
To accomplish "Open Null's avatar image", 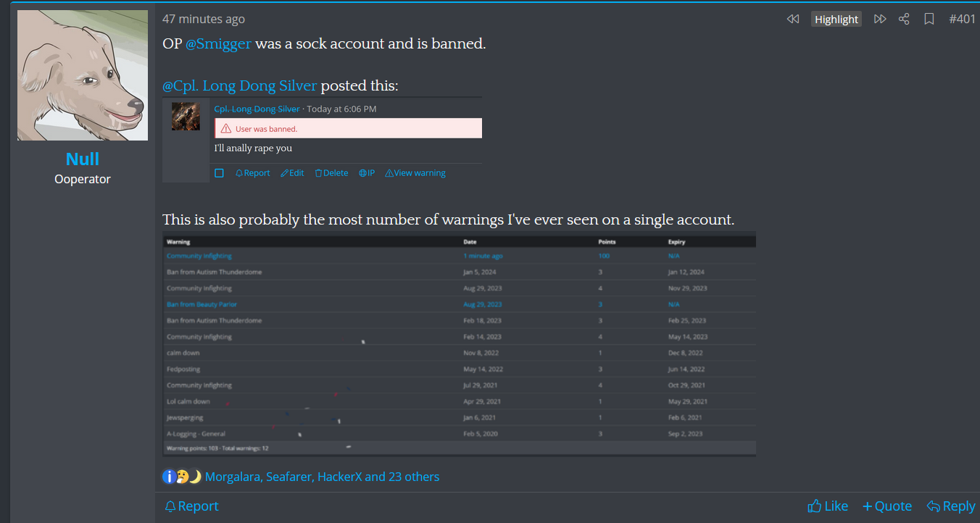I will (x=83, y=75).
